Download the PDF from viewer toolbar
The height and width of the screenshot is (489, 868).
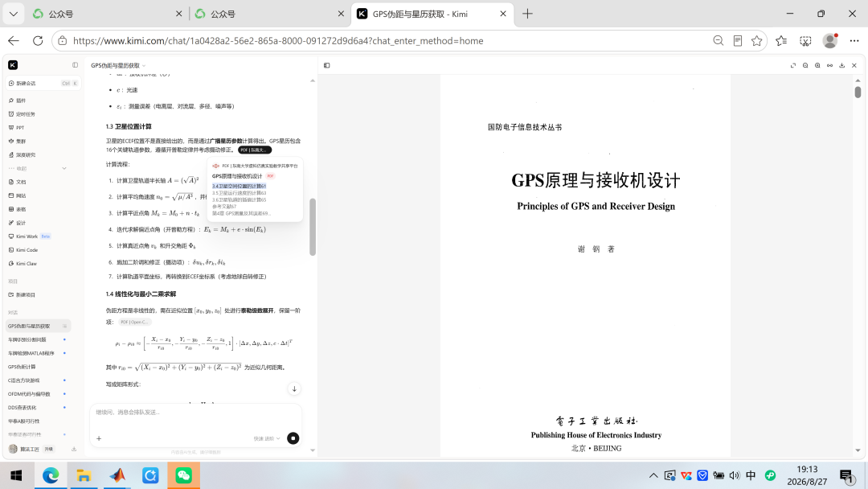coord(842,65)
